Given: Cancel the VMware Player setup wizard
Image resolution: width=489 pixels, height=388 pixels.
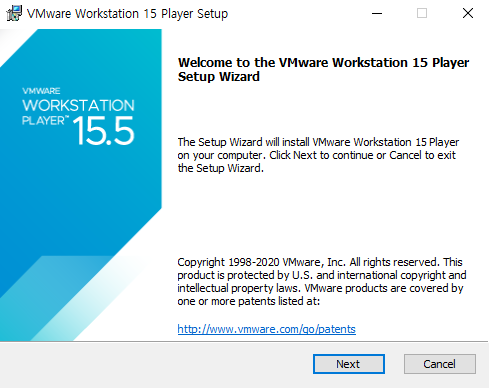Looking at the screenshot, I should (440, 364).
